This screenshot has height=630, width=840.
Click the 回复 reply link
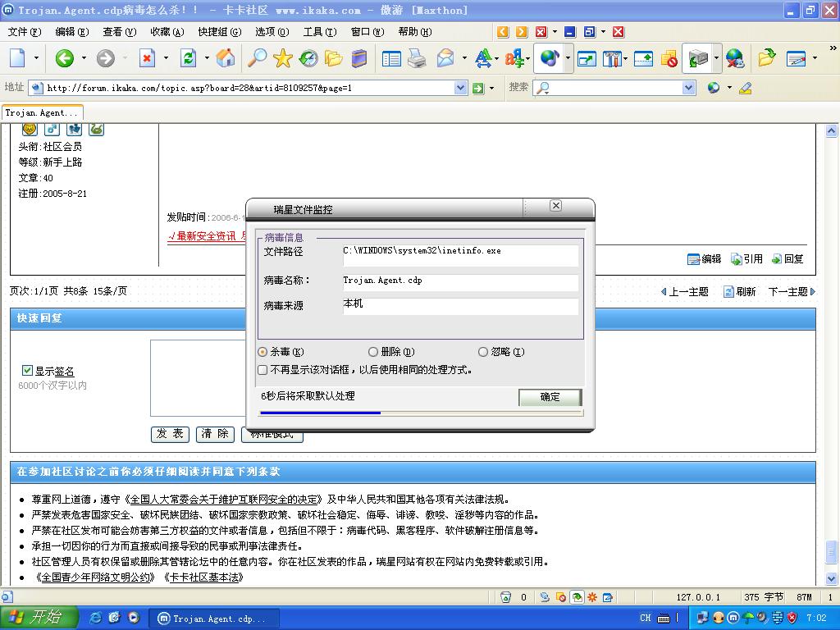coord(787,259)
